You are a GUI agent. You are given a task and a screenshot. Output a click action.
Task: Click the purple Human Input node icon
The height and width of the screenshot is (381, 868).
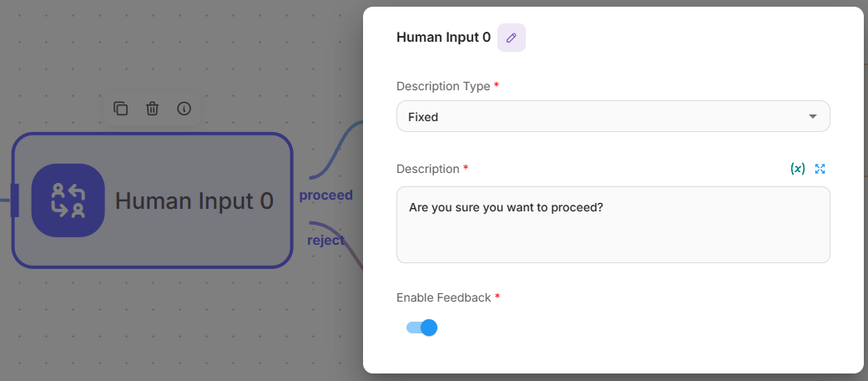point(68,201)
